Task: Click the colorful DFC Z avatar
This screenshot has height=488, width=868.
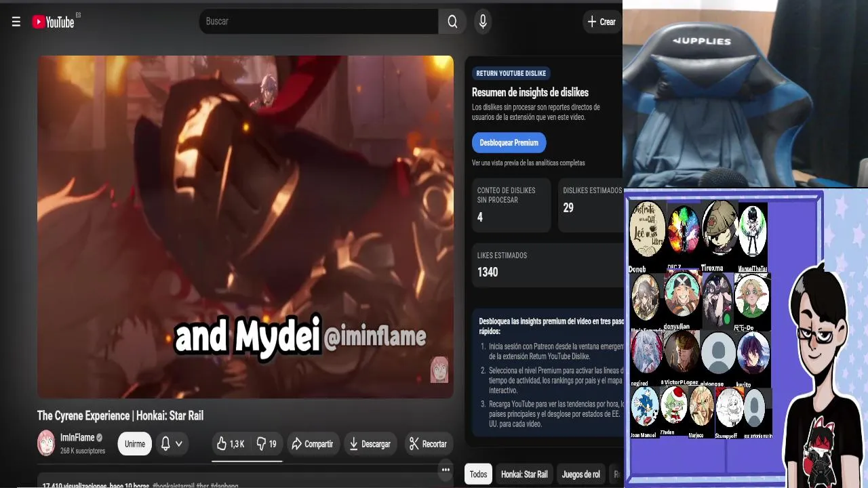Action: tap(684, 230)
